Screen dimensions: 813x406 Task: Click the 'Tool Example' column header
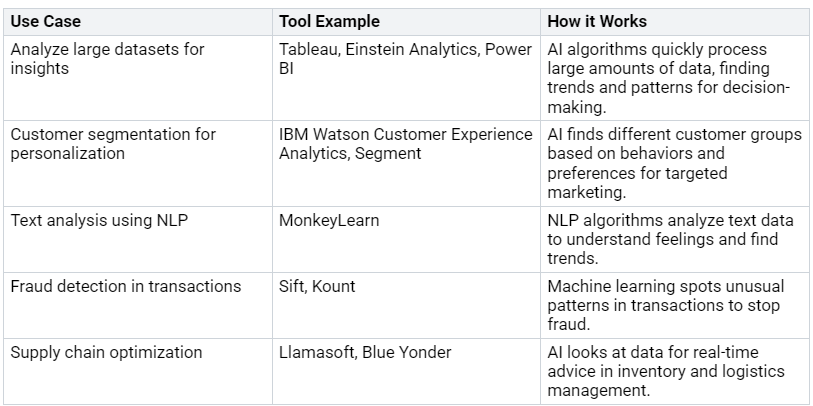click(329, 21)
